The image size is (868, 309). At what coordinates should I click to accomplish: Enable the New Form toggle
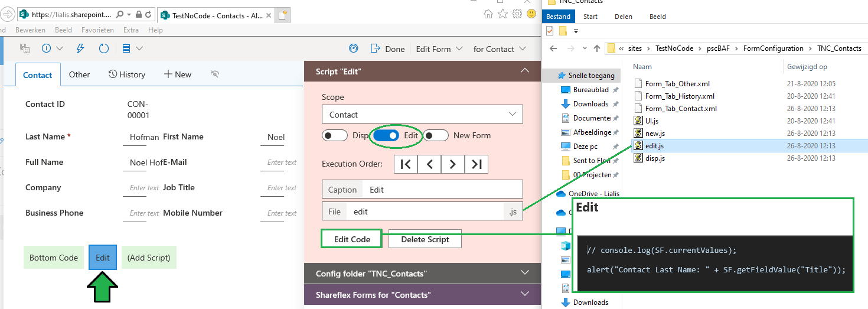(436, 135)
